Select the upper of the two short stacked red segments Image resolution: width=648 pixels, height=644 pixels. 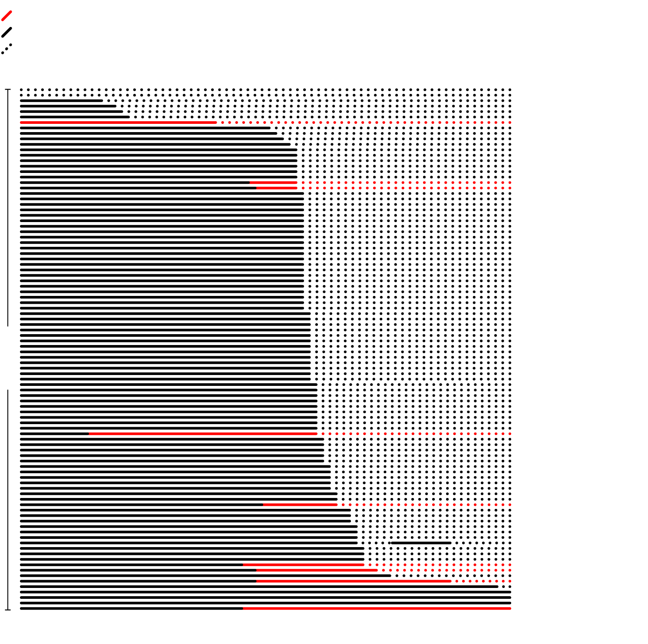(273, 183)
